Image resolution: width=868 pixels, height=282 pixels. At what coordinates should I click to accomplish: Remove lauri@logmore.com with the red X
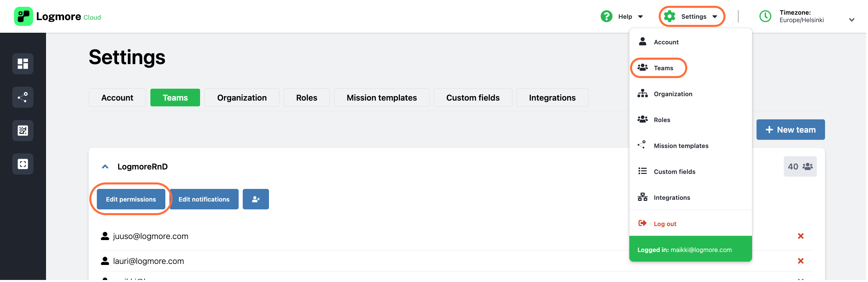(801, 261)
